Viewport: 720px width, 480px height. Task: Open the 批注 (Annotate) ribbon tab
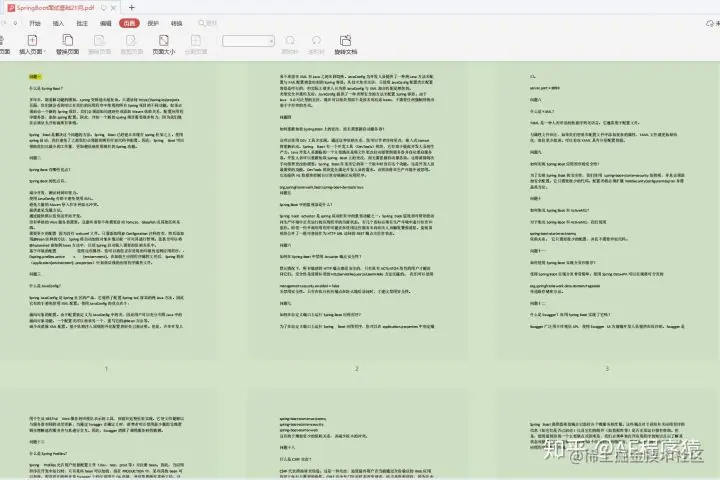tap(82, 23)
